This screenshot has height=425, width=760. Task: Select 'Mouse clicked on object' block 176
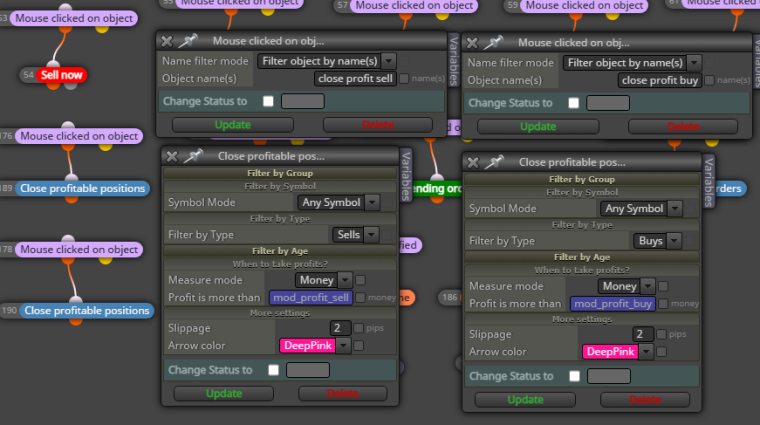pos(79,136)
